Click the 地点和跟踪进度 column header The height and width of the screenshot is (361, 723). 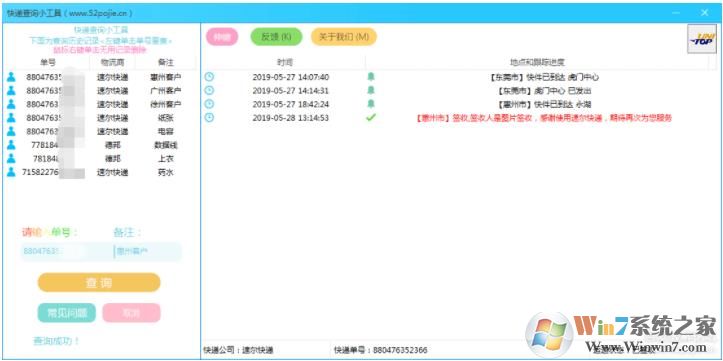click(x=537, y=62)
